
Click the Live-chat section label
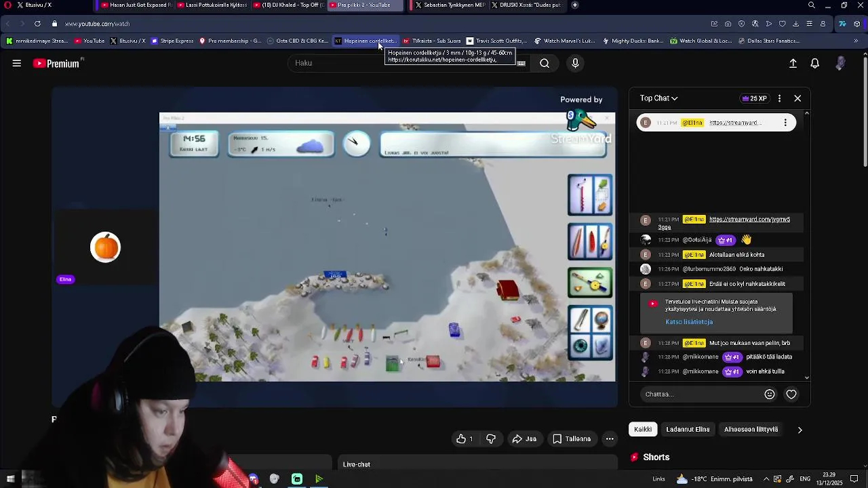(357, 464)
